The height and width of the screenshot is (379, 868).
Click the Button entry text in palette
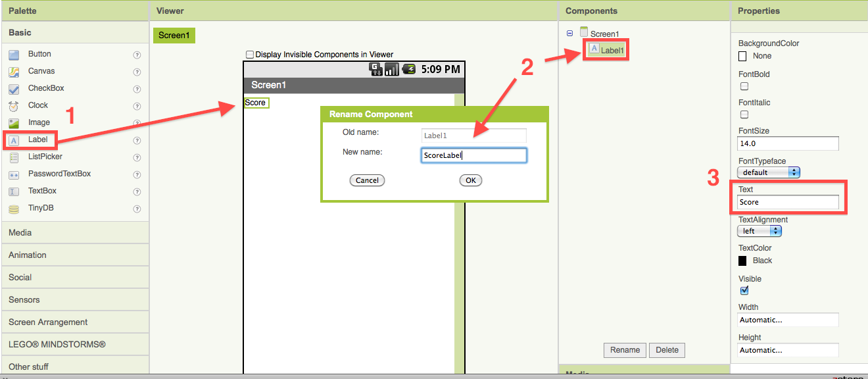pyautogui.click(x=39, y=54)
